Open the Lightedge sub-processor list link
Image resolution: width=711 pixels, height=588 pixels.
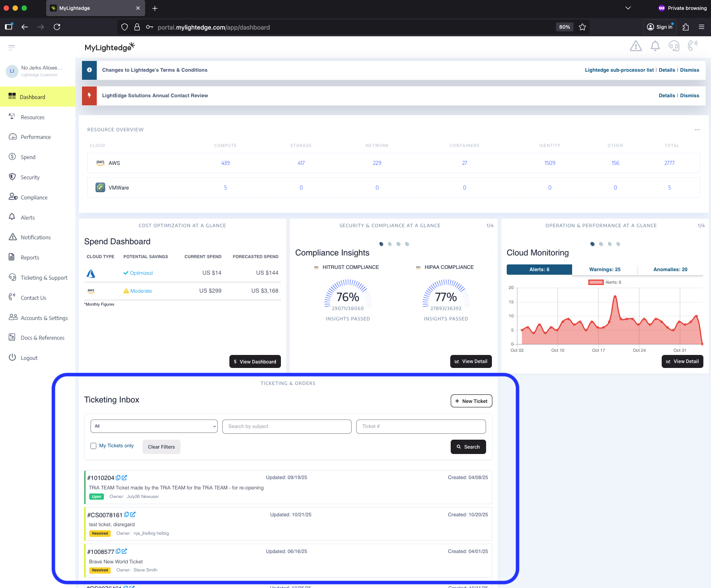[x=619, y=70]
